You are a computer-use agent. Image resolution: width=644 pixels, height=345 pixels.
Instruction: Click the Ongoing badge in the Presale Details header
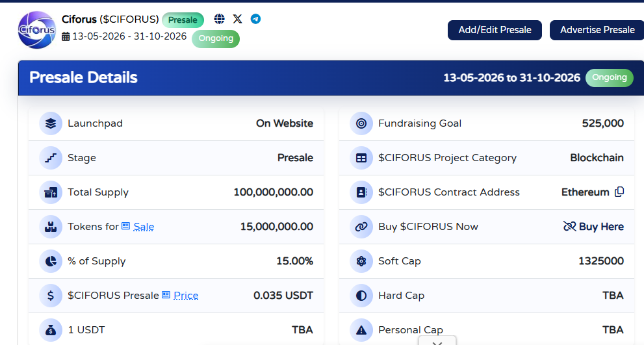coord(610,77)
